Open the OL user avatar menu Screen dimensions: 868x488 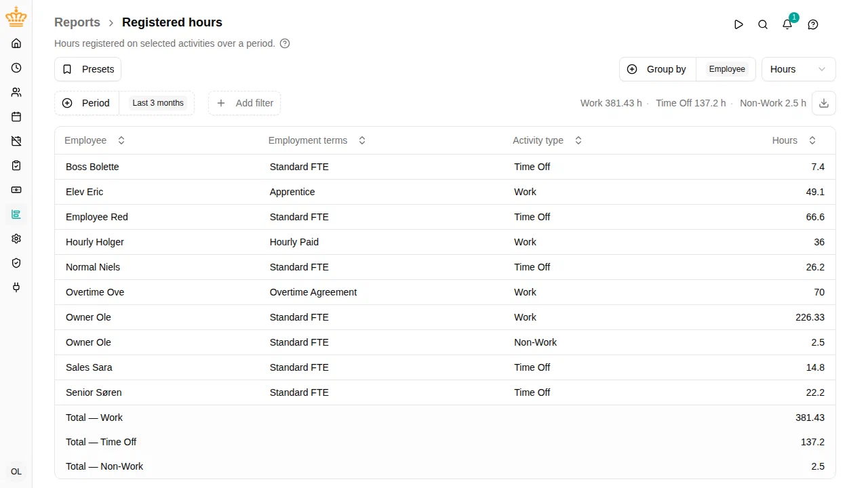16,472
